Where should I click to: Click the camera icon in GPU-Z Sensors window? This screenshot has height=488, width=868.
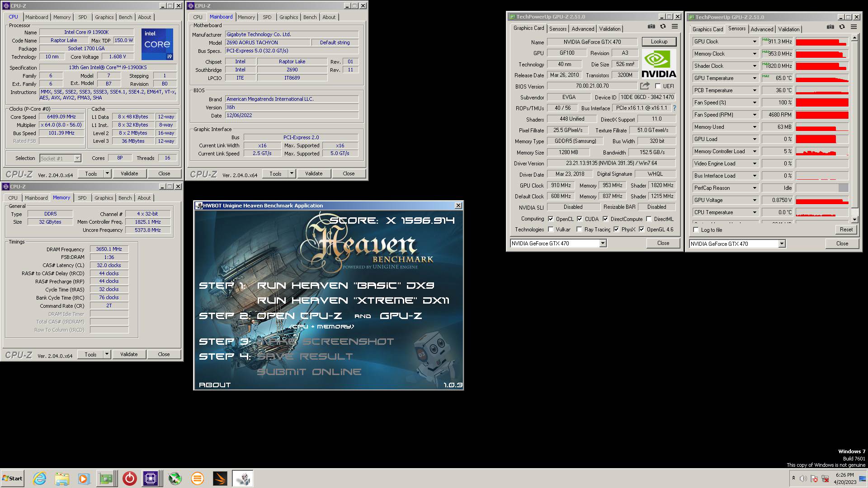(830, 27)
